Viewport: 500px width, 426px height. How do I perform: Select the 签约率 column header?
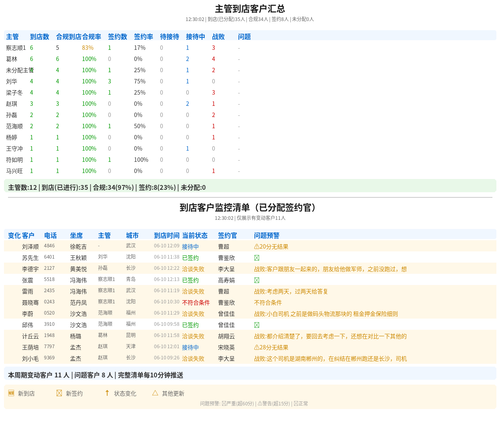(x=143, y=37)
